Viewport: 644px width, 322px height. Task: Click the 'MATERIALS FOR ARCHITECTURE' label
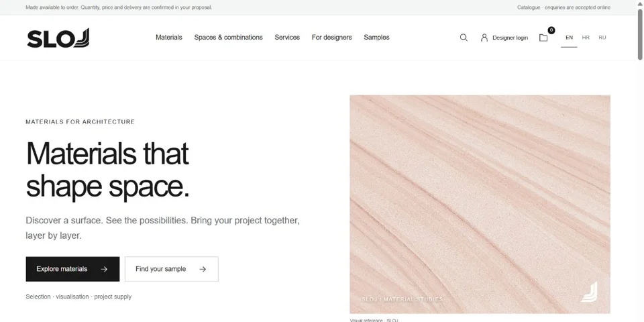(x=80, y=122)
